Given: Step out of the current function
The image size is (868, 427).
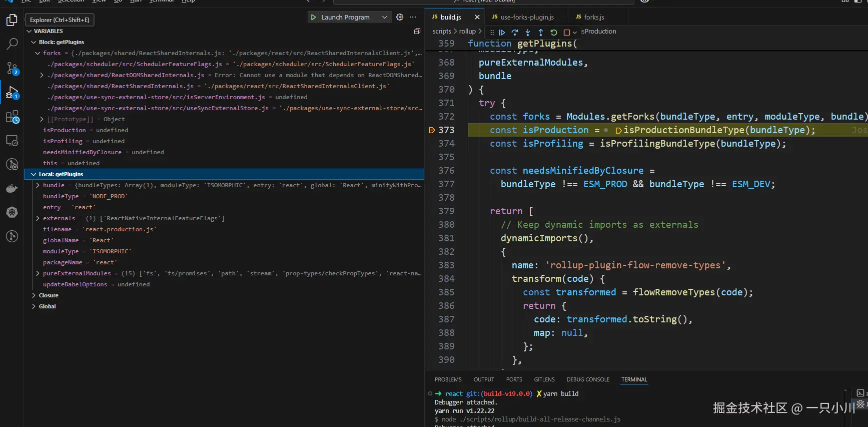Looking at the screenshot, I should [541, 32].
